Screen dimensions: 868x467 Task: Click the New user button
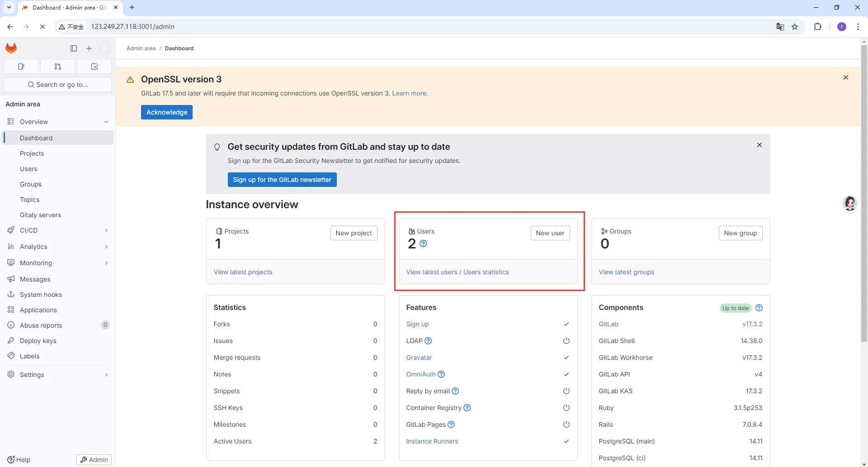(x=550, y=233)
